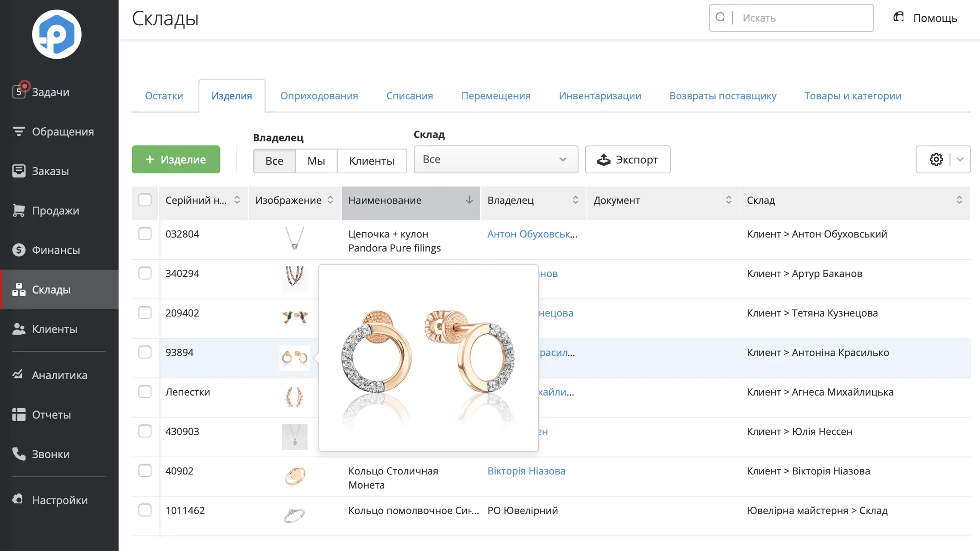Click the search magnifier icon
Image resolution: width=980 pixels, height=551 pixels.
point(720,17)
